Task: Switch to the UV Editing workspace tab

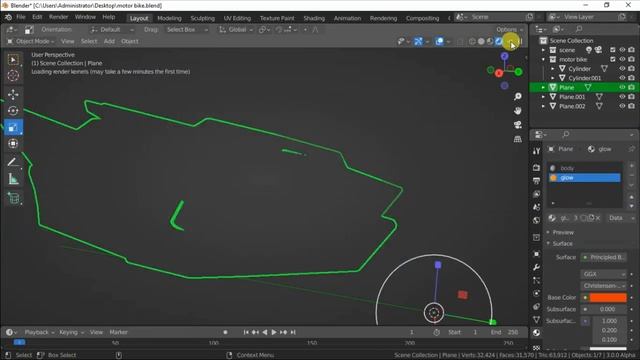Action: pyautogui.click(x=237, y=18)
